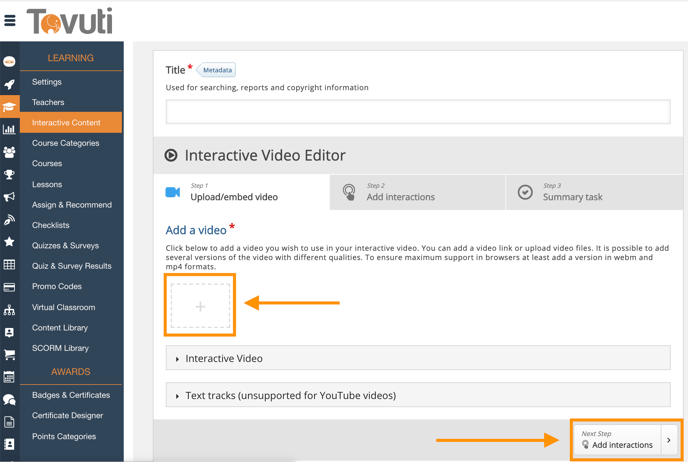
Task: Click the star icon in sidebar
Action: [x=9, y=242]
